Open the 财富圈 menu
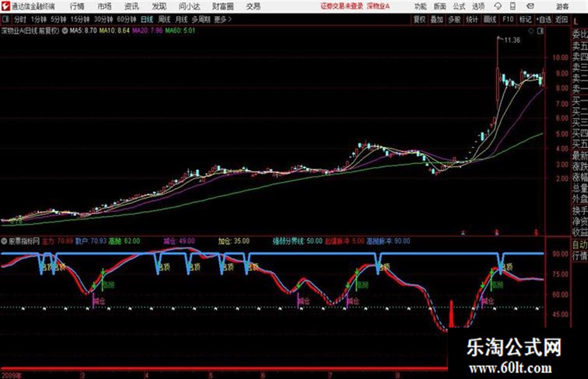Image resolution: width=588 pixels, height=379 pixels. (x=223, y=6)
